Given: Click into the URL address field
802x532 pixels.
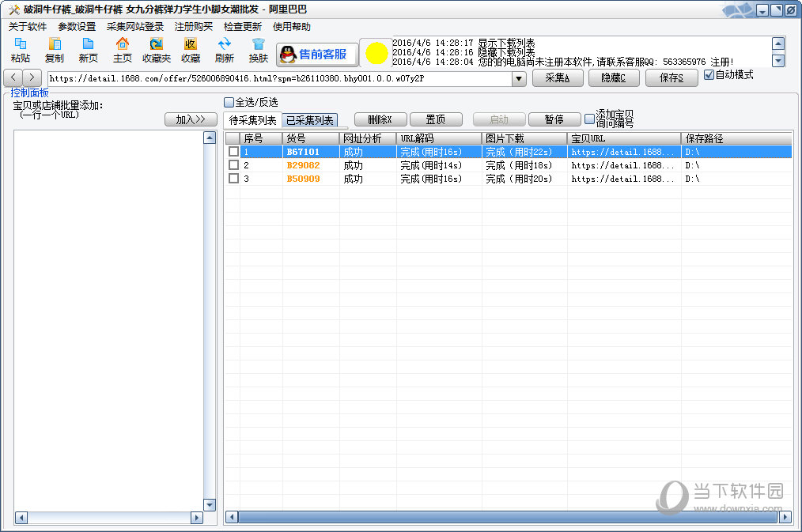Looking at the screenshot, I should [x=280, y=79].
